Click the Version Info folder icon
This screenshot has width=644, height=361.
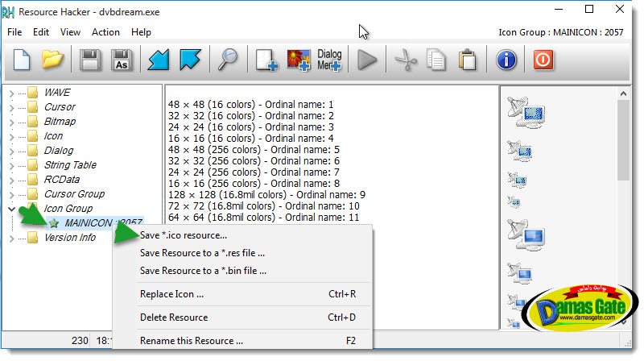coord(33,237)
